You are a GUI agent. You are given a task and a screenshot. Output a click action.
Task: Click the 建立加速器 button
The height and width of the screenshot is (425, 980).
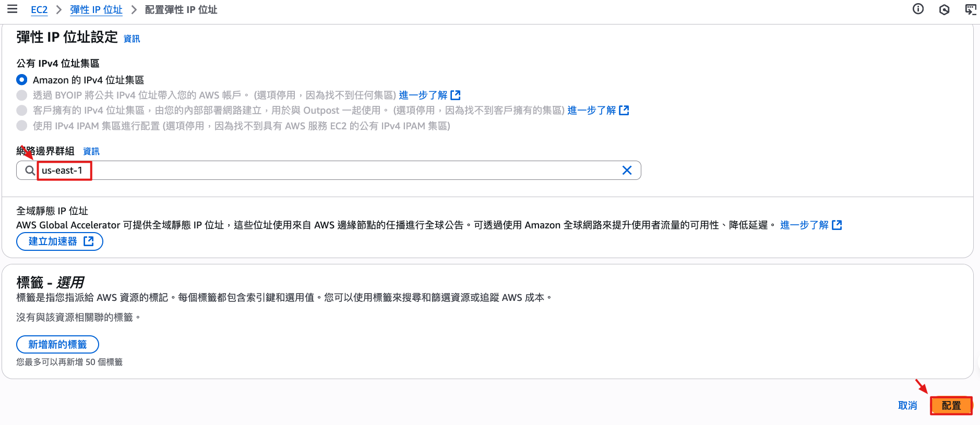59,241
